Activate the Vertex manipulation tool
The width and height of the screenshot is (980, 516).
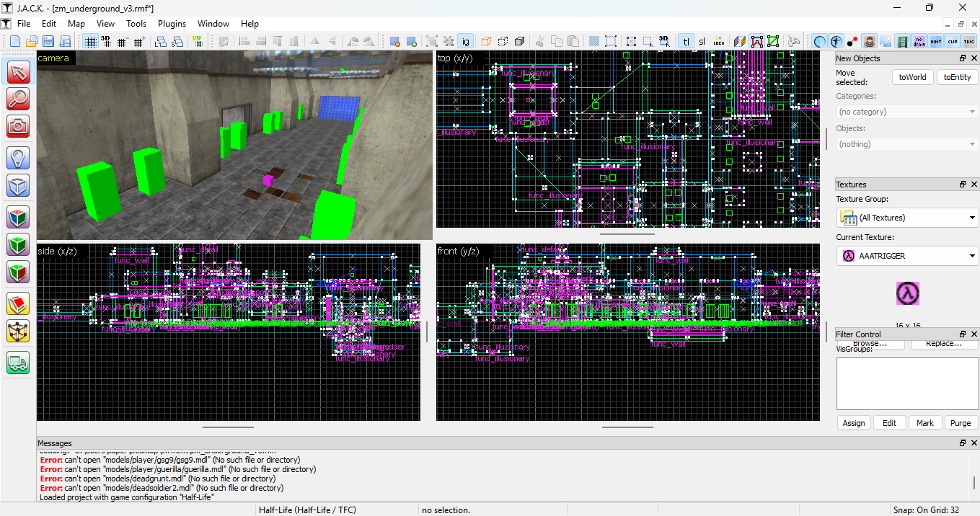pos(18,331)
